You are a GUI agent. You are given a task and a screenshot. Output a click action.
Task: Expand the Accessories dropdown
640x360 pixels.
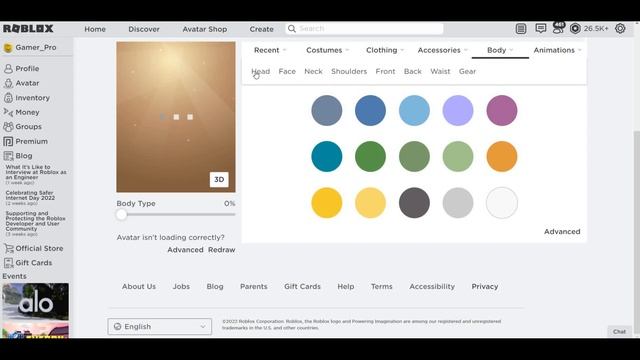[x=442, y=50]
